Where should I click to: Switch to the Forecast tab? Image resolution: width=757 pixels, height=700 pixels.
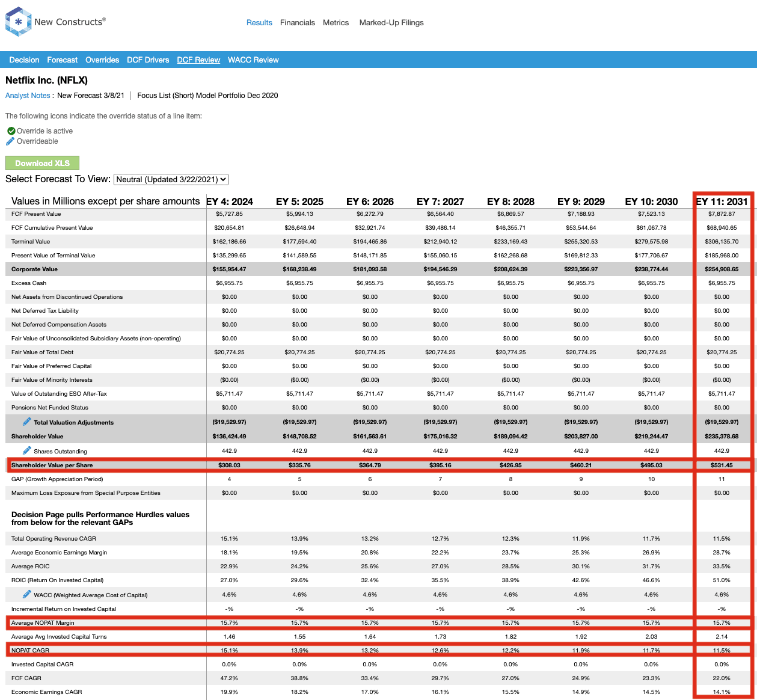(63, 60)
